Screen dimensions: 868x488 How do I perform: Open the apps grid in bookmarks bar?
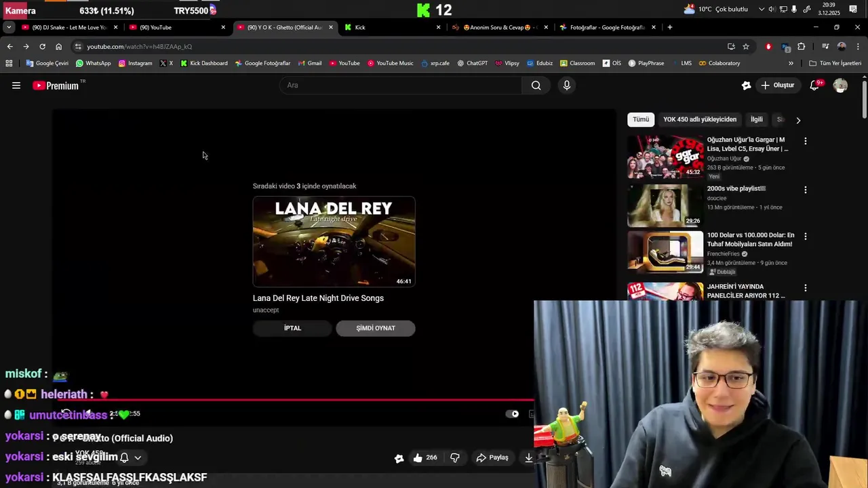point(9,63)
